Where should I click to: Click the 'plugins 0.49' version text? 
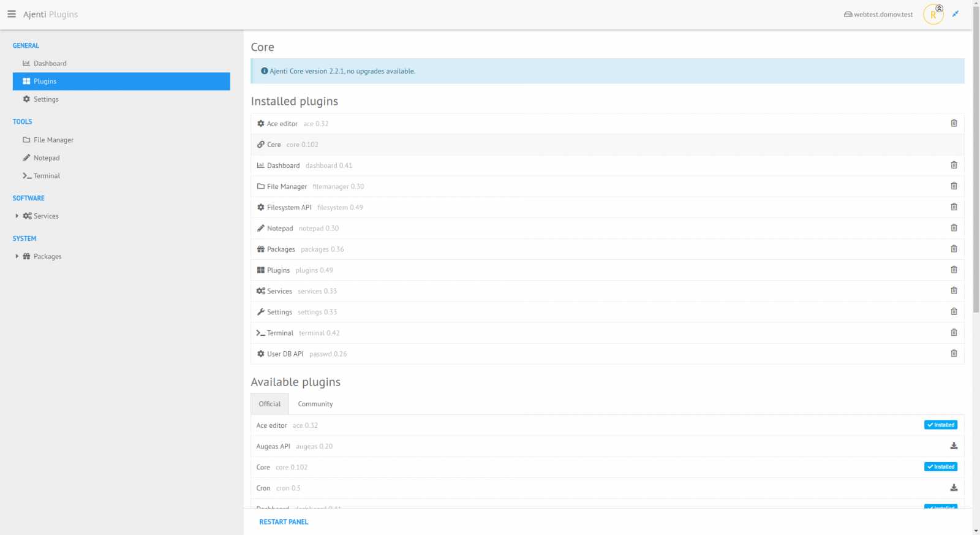click(314, 270)
